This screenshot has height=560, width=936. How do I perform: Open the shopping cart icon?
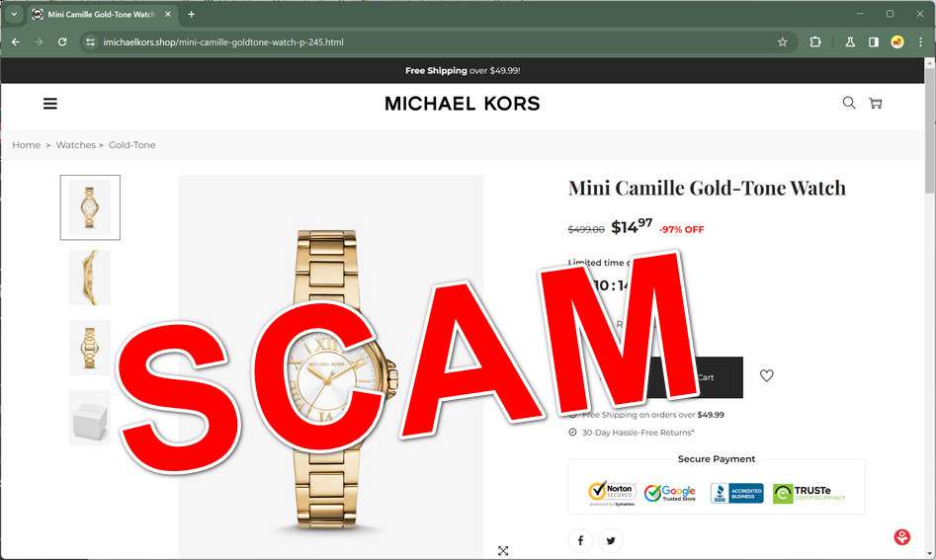[x=875, y=103]
